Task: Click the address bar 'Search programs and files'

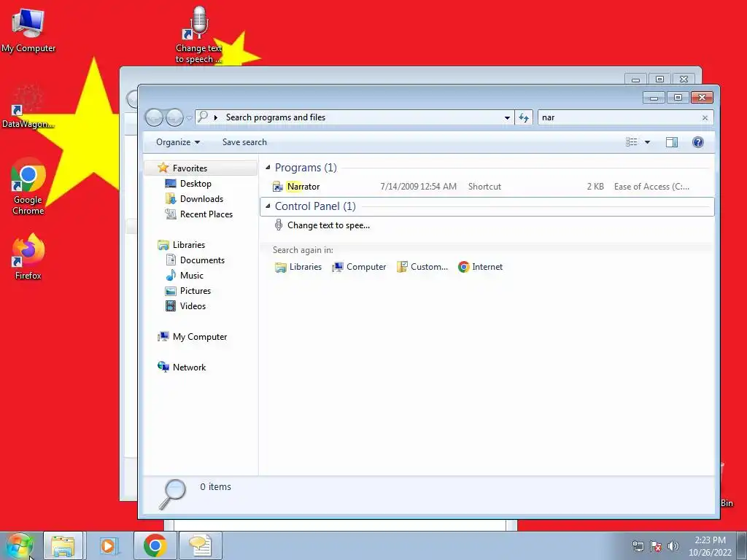Action: [x=275, y=117]
